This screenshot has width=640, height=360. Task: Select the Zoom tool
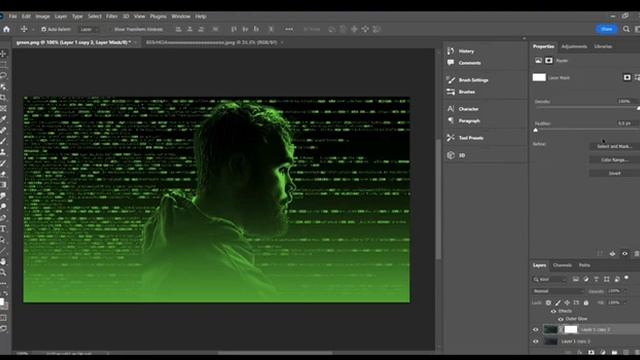[x=3, y=272]
